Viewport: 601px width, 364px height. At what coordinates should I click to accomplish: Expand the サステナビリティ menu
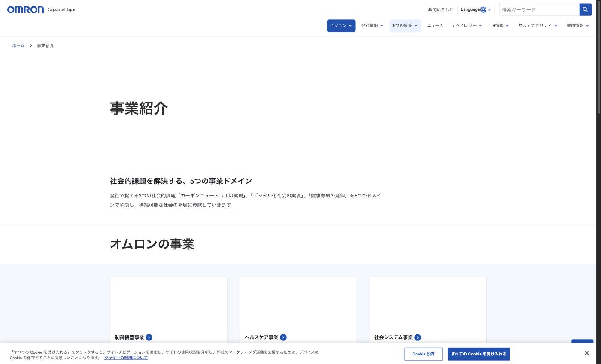(x=537, y=26)
